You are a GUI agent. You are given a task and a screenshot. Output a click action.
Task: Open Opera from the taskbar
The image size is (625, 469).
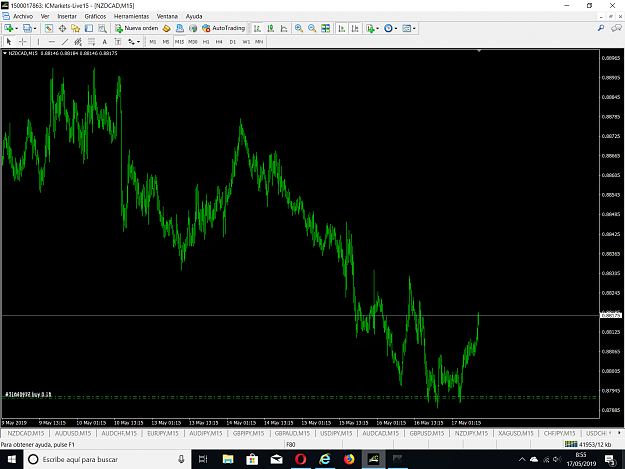(301, 459)
